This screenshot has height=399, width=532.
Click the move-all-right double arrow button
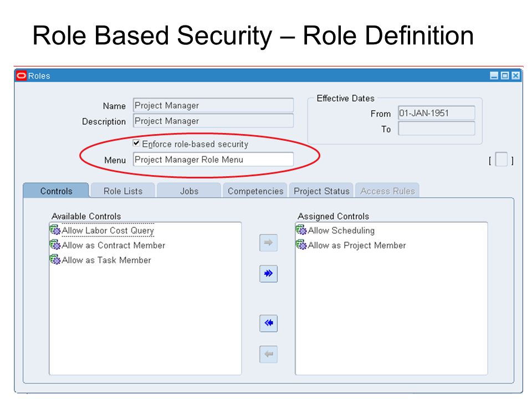click(x=268, y=273)
